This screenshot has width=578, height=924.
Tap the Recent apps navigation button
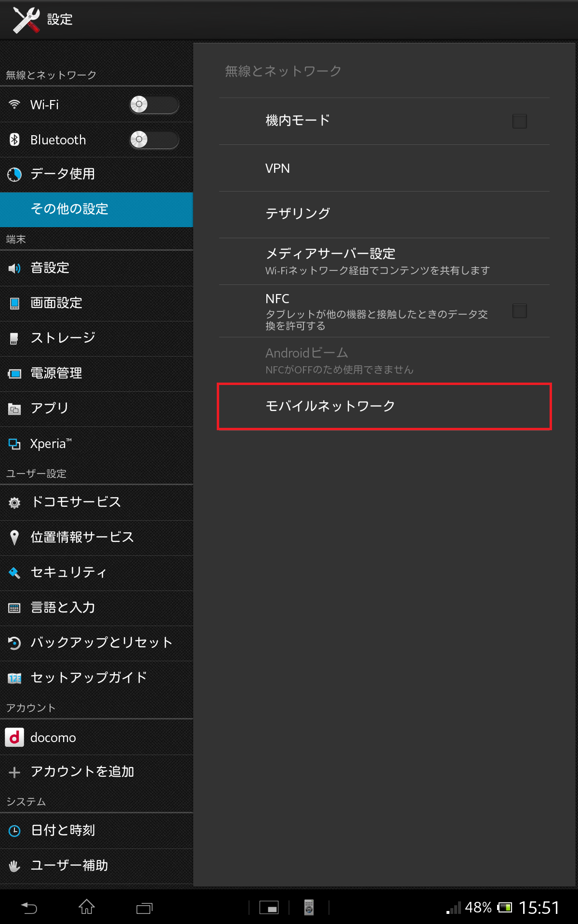144,908
